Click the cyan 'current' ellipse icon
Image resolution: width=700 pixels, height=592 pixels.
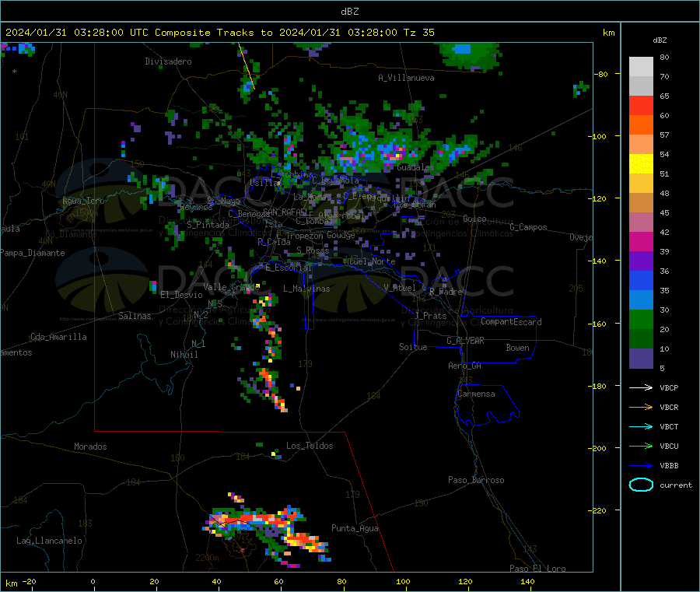(x=641, y=485)
